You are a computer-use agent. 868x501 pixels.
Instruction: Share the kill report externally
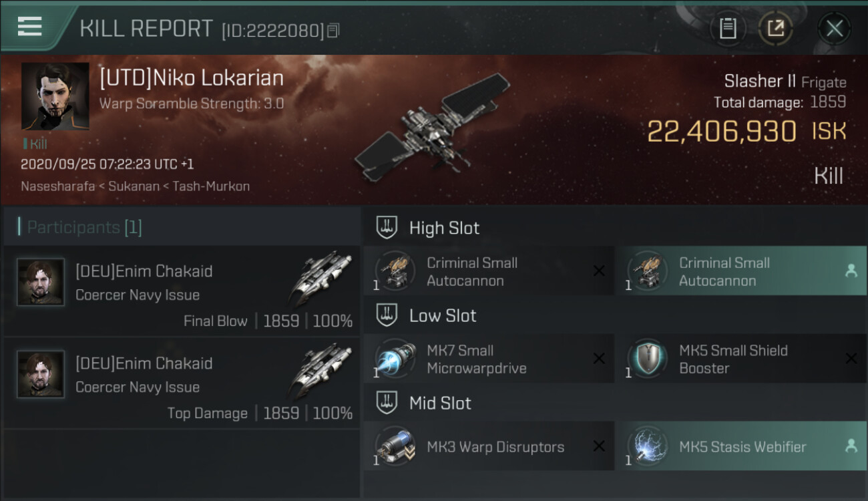coord(776,29)
